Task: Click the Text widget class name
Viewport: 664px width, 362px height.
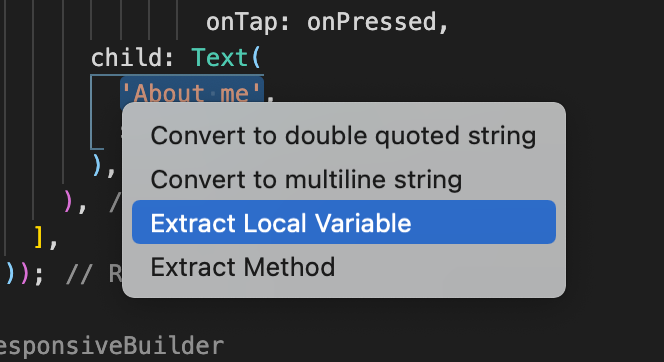Action: coord(219,57)
